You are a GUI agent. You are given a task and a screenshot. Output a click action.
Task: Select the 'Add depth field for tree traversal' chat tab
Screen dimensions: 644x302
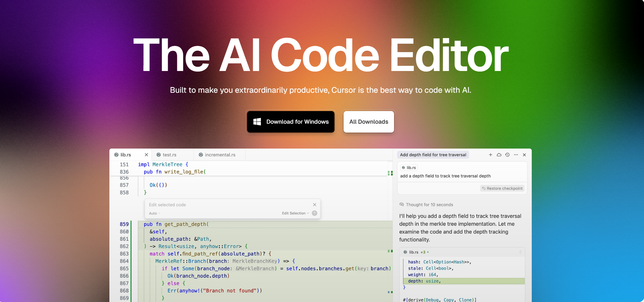(433, 155)
